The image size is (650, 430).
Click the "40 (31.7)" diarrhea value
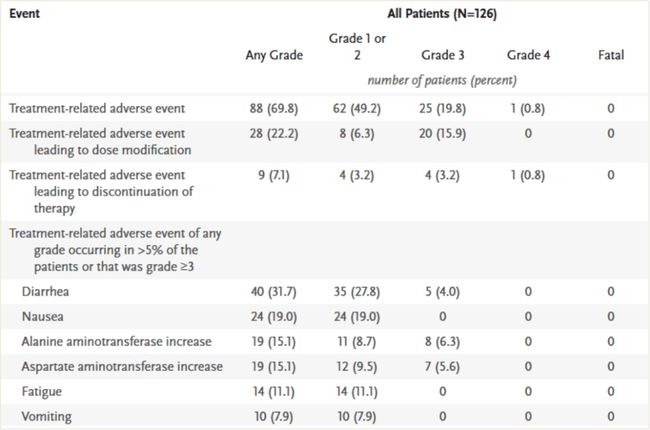point(274,291)
